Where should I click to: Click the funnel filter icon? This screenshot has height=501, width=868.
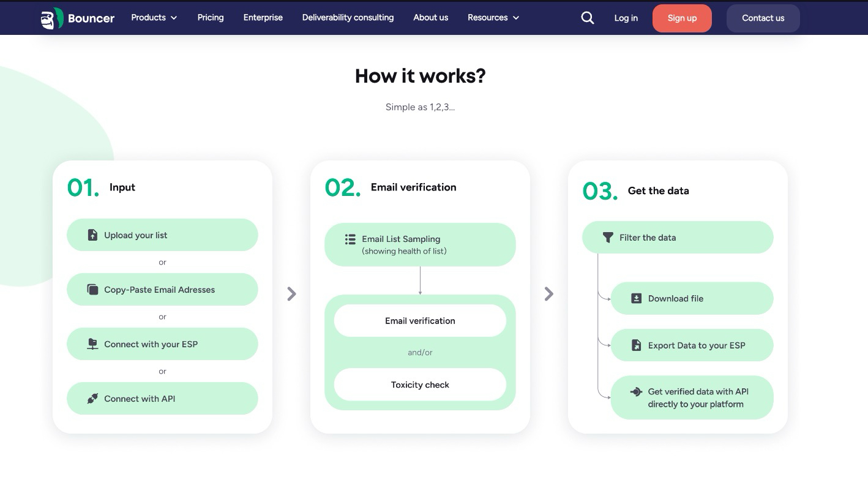(x=608, y=238)
